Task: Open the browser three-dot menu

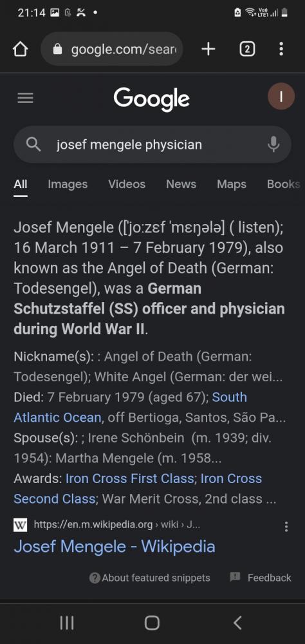Action: (281, 50)
